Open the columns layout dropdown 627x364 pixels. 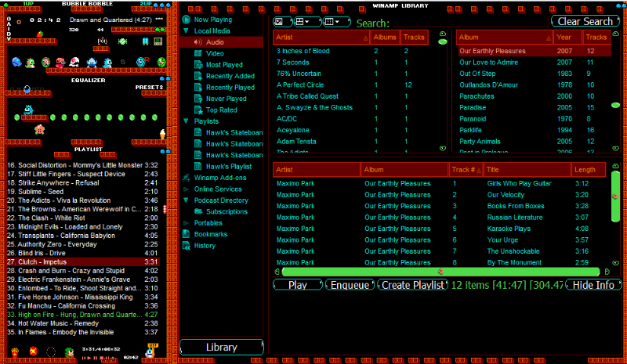point(336,22)
